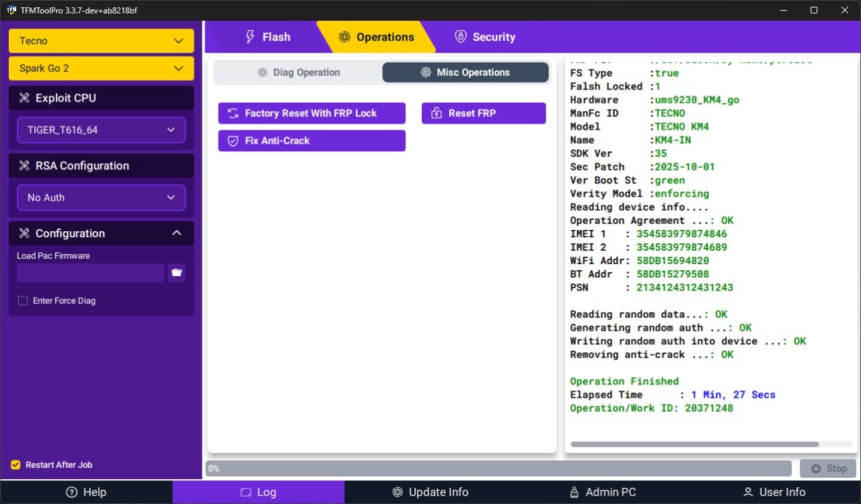Viewport: 861px width, 504px height.
Task: Click the Stop button
Action: (x=828, y=469)
